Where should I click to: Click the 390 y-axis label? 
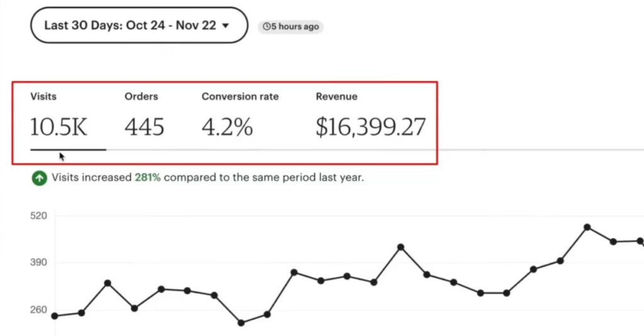[38, 263]
